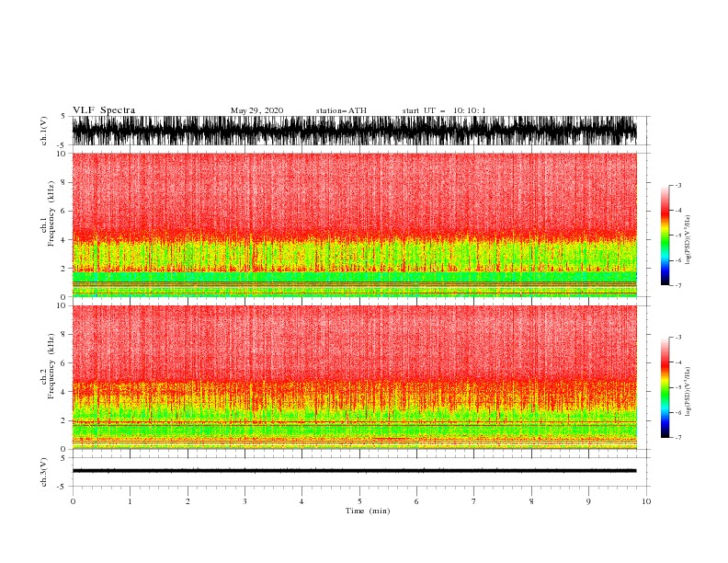Image resolution: width=728 pixels, height=563 pixels.
Task: Click the 'start UT = 10:10:1' label
Action: (x=444, y=110)
